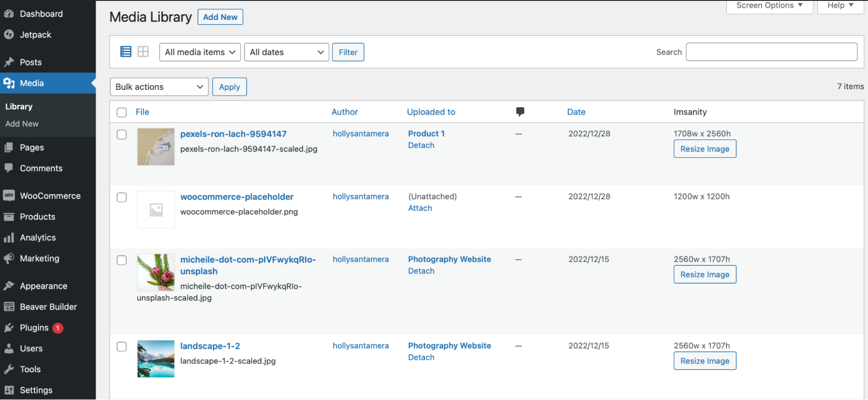Open the protea flower image thumbnail
Screen dimensions: 868x400
click(x=156, y=272)
